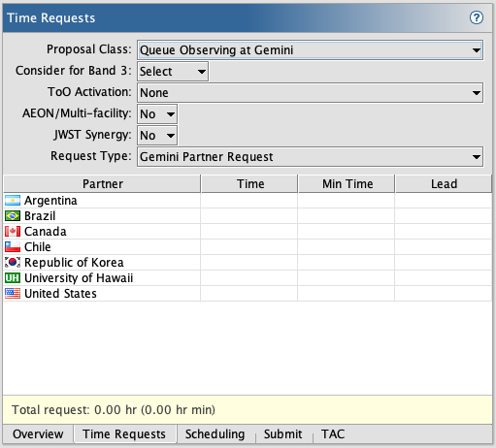Expand the ToO Activation dropdown
This screenshot has height=448, width=496.
tap(310, 93)
